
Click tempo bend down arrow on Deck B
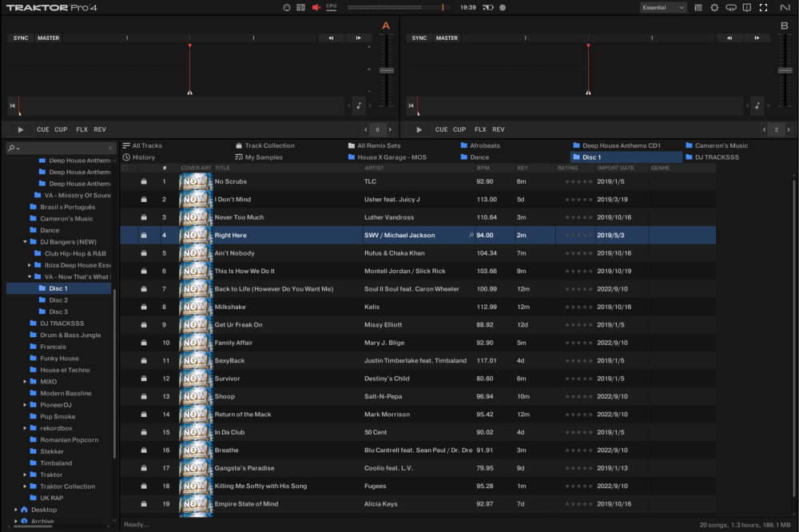pyautogui.click(x=729, y=38)
